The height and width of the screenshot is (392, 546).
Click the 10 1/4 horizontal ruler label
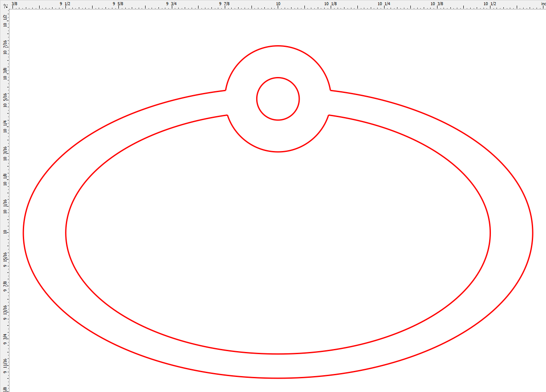click(383, 3)
